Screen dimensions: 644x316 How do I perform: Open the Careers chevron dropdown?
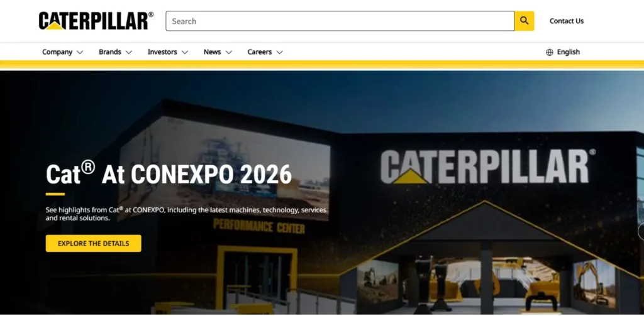click(279, 52)
